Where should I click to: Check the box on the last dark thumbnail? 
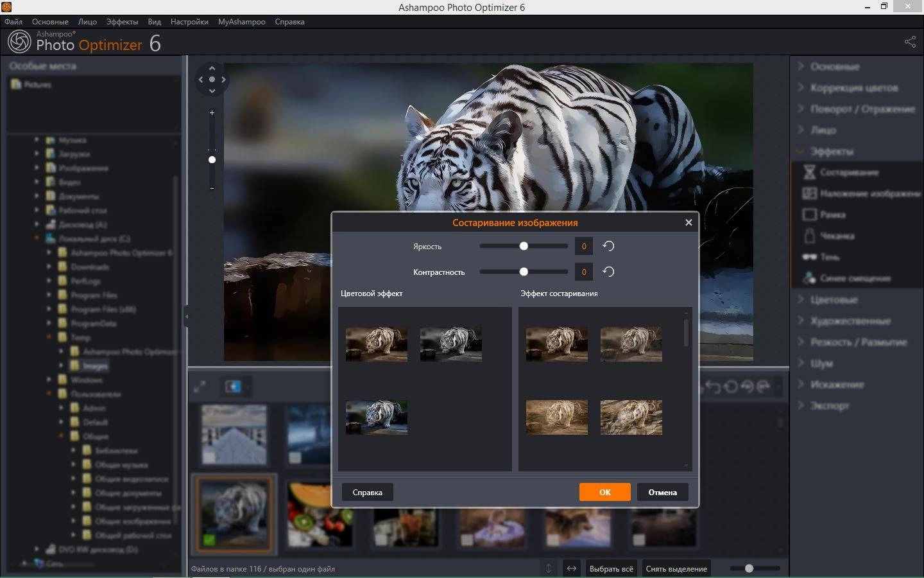tap(639, 540)
